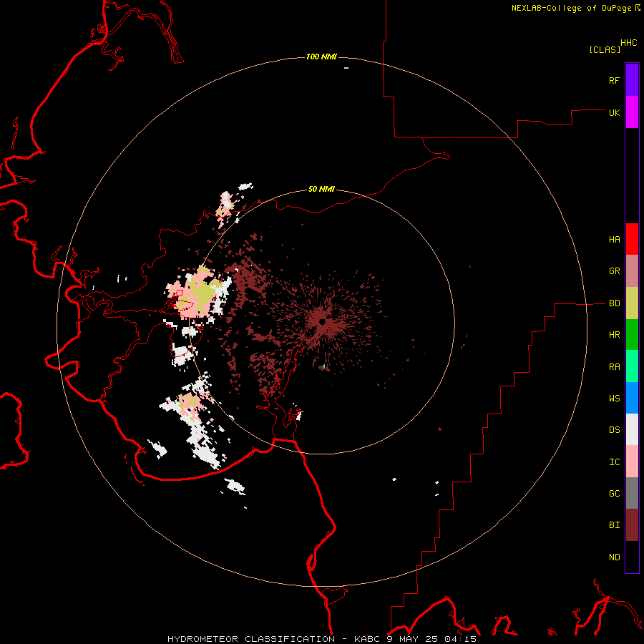Click the GC legend label
644x644 pixels.
[x=614, y=493]
